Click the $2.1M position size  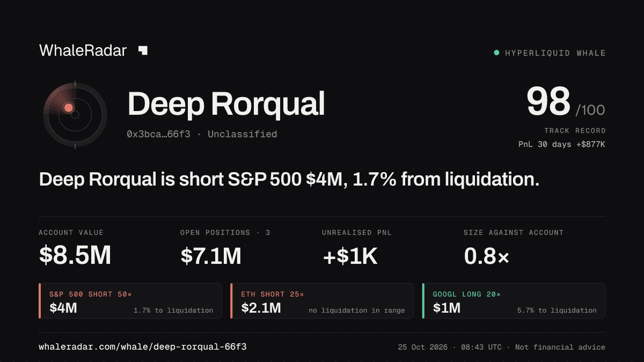[261, 308]
